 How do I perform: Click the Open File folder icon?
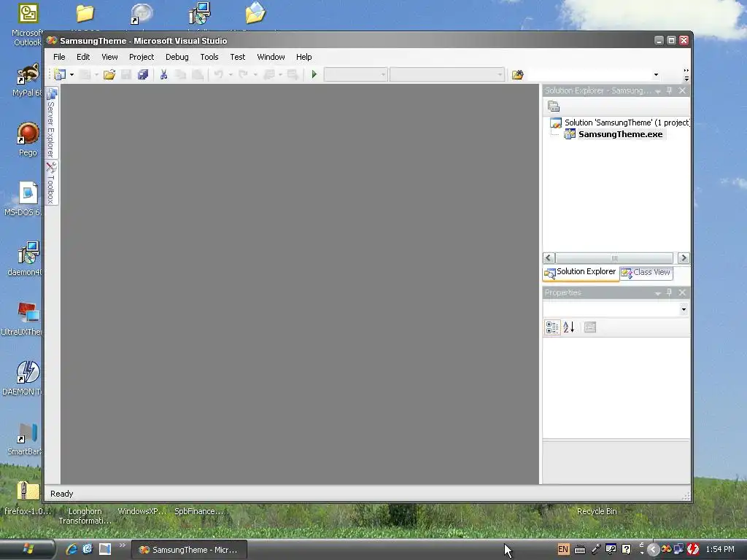[109, 74]
